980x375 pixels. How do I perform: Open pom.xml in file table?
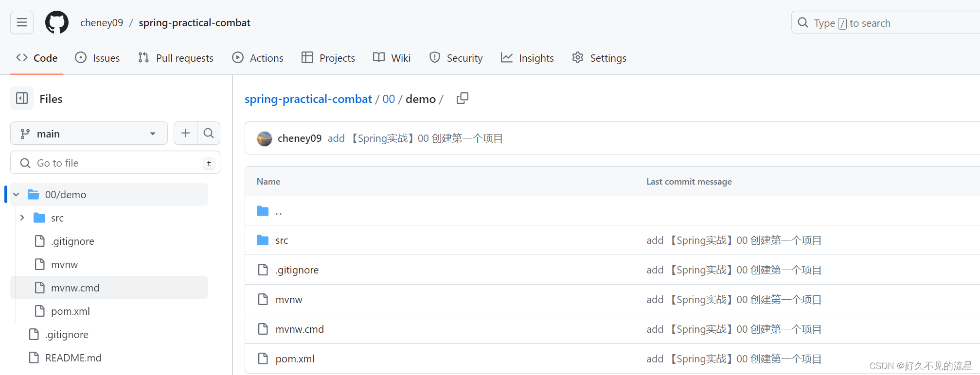tap(295, 359)
